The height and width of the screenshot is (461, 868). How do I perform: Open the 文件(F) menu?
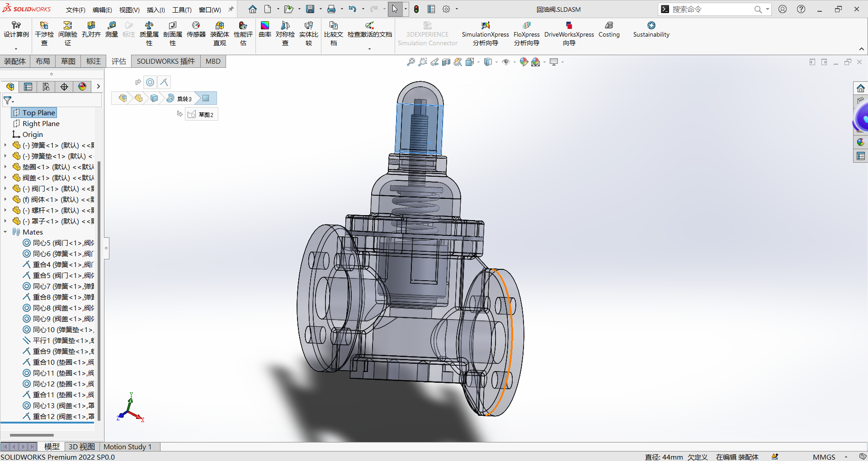click(75, 9)
